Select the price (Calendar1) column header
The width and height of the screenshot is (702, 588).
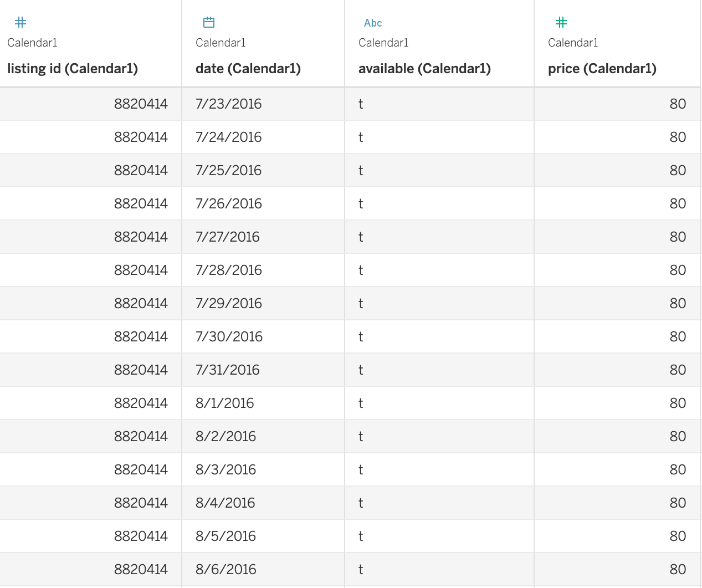point(602,69)
